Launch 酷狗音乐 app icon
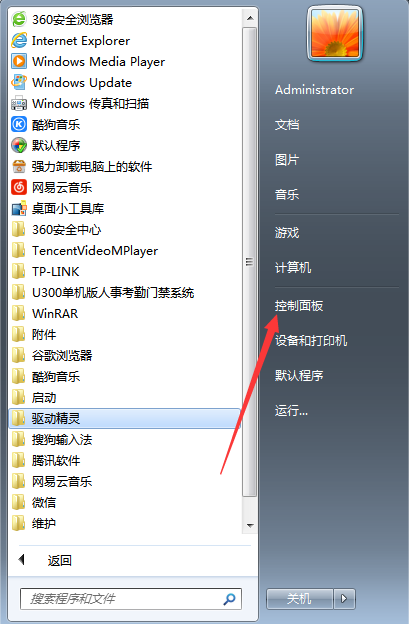 point(19,124)
